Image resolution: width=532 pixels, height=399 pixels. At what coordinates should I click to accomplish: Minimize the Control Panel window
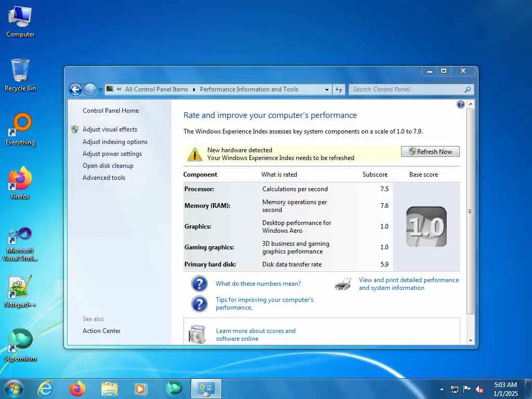(x=430, y=71)
